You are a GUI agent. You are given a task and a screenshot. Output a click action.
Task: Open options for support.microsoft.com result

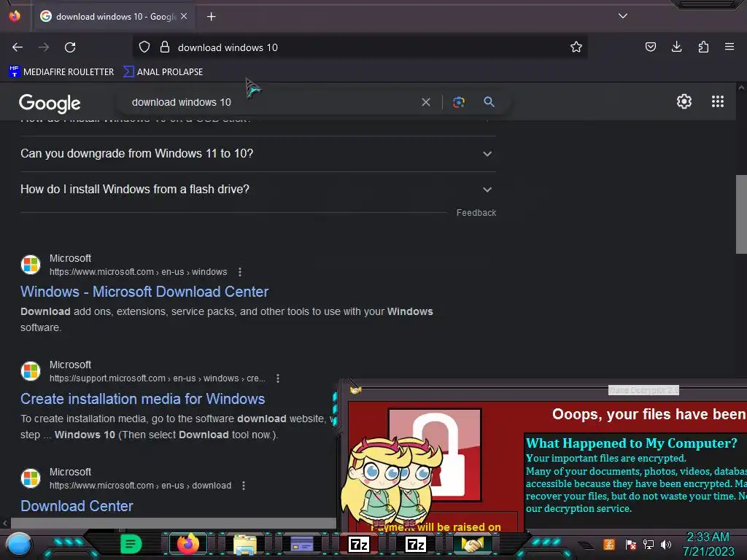coord(278,378)
